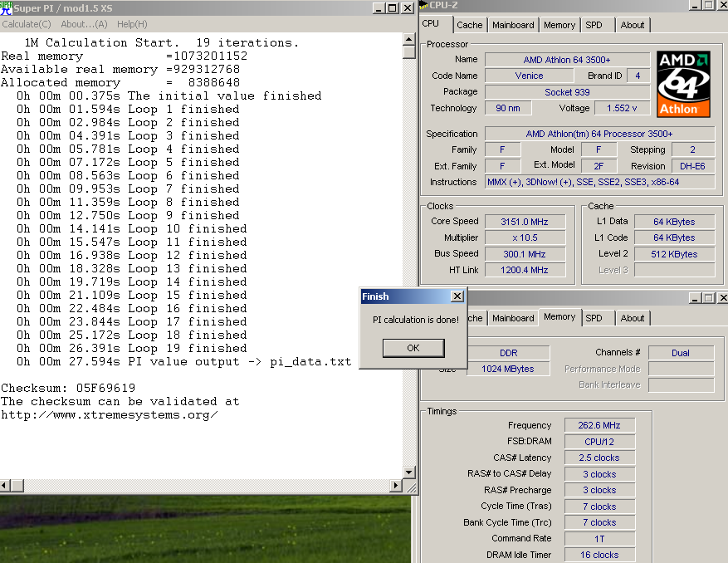Click the Revision value DH-E6
Screen dimensions: 728x563
[x=692, y=166]
